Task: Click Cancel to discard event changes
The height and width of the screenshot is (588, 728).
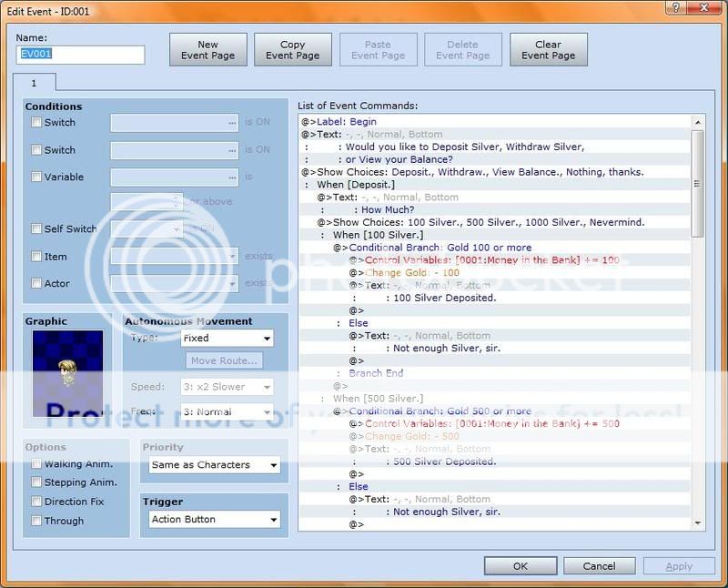Action: pyautogui.click(x=600, y=565)
